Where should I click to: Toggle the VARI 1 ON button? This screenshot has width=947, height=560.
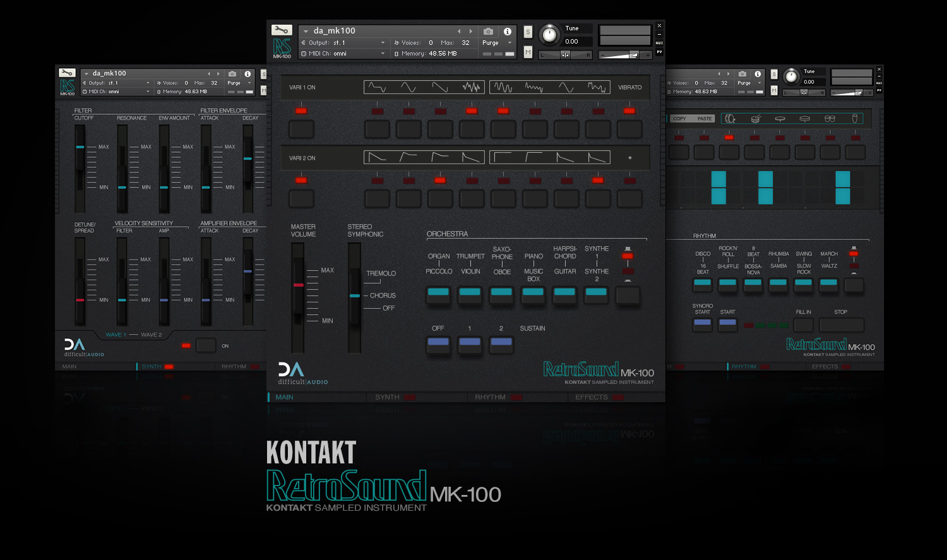tap(301, 129)
